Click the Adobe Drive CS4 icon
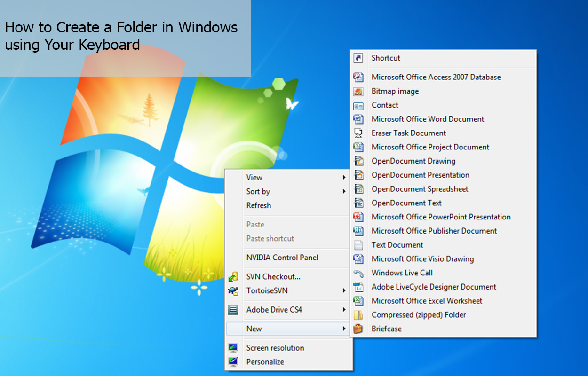The width and height of the screenshot is (588, 376). tap(233, 310)
